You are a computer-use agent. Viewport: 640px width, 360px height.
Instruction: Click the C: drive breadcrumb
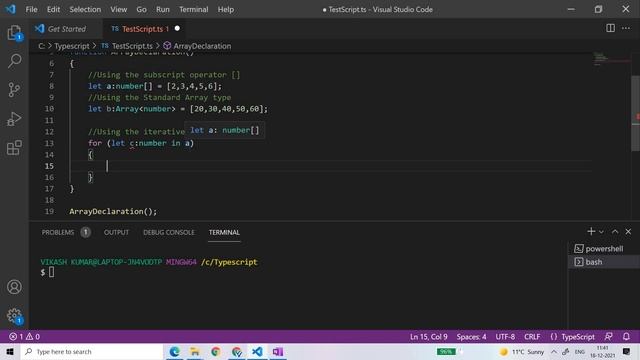pyautogui.click(x=42, y=46)
